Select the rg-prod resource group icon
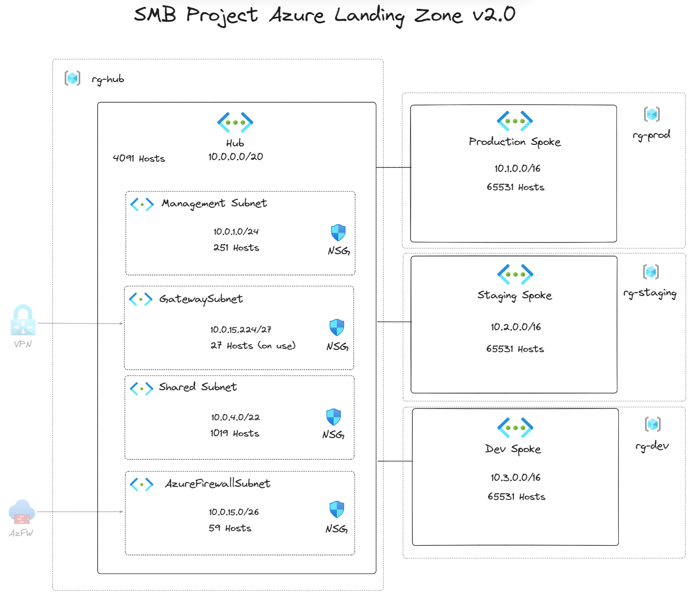 point(652,114)
